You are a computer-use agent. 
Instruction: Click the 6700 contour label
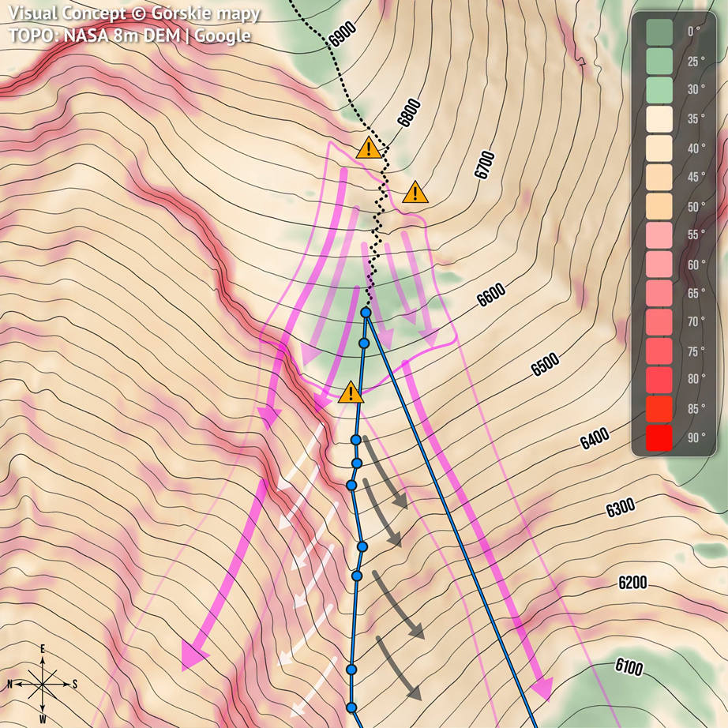485,165
